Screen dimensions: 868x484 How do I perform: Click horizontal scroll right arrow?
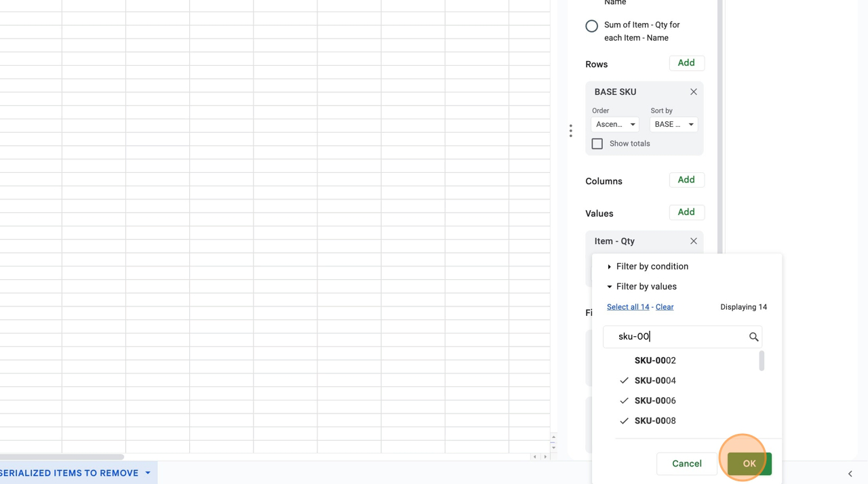click(545, 457)
